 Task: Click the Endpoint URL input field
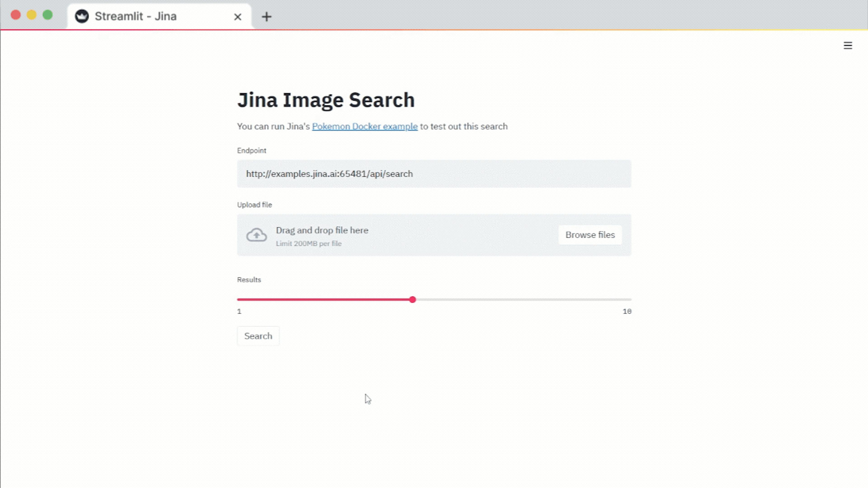[x=434, y=174]
